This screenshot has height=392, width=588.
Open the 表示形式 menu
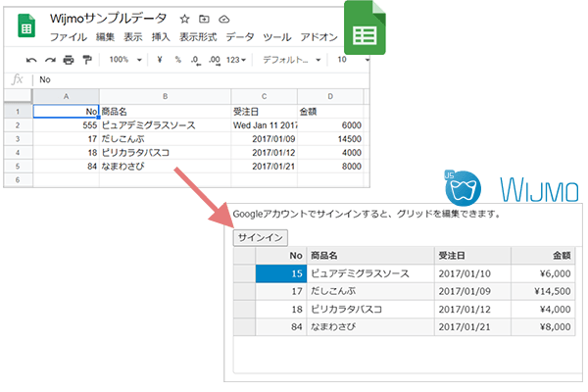coord(198,37)
